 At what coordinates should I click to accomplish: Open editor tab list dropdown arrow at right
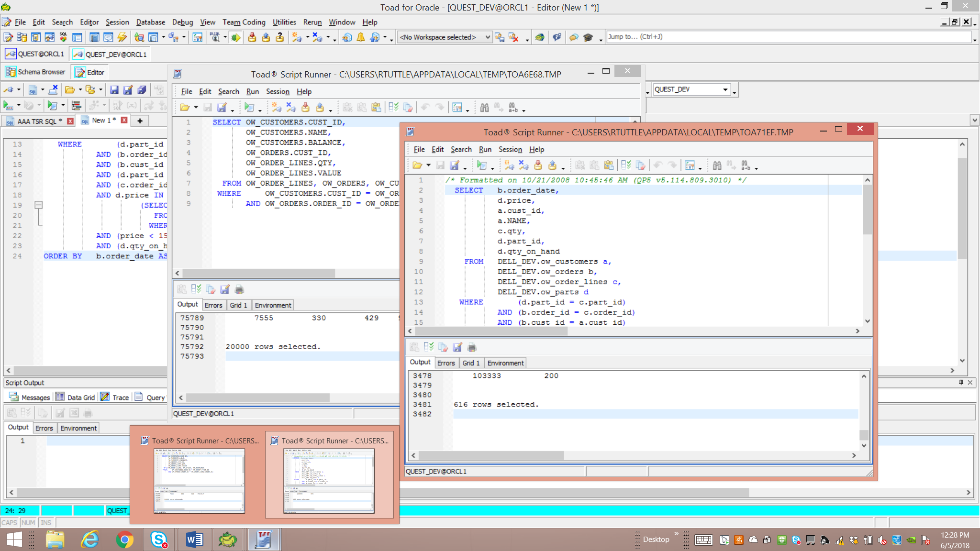[x=975, y=120]
